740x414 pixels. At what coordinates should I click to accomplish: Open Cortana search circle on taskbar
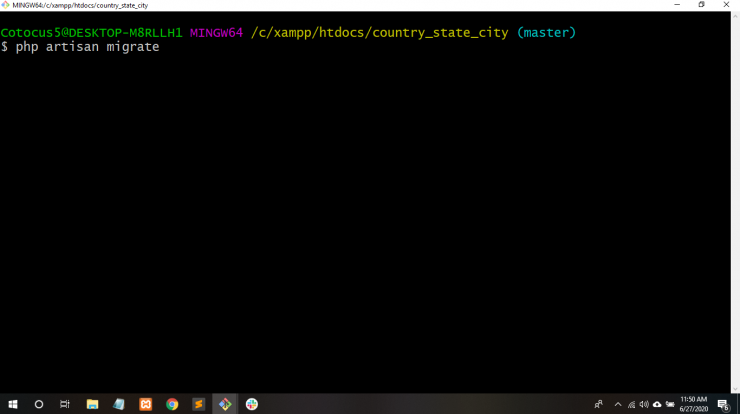click(x=39, y=404)
